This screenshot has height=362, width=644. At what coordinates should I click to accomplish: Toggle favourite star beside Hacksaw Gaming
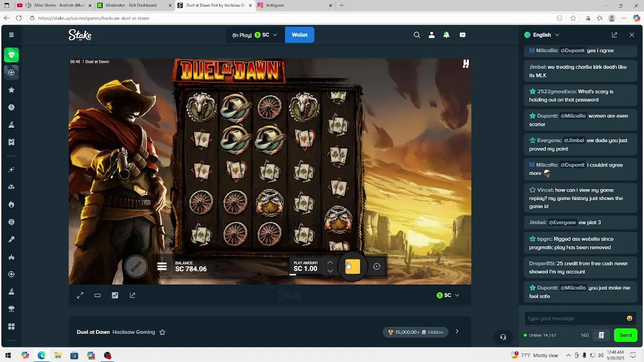coord(162,332)
